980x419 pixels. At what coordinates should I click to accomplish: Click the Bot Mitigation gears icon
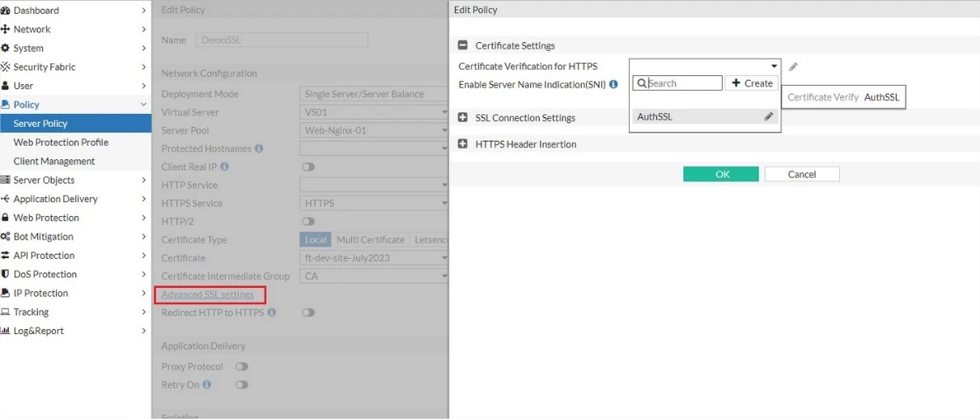(x=6, y=236)
